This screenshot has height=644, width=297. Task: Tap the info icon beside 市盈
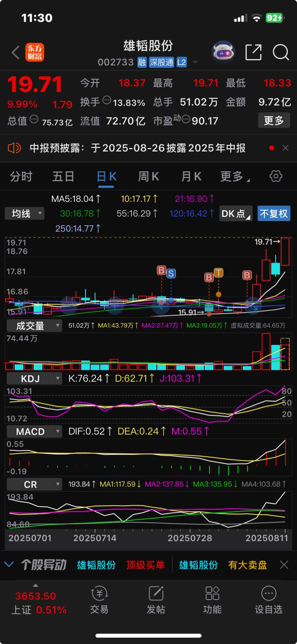(x=186, y=119)
